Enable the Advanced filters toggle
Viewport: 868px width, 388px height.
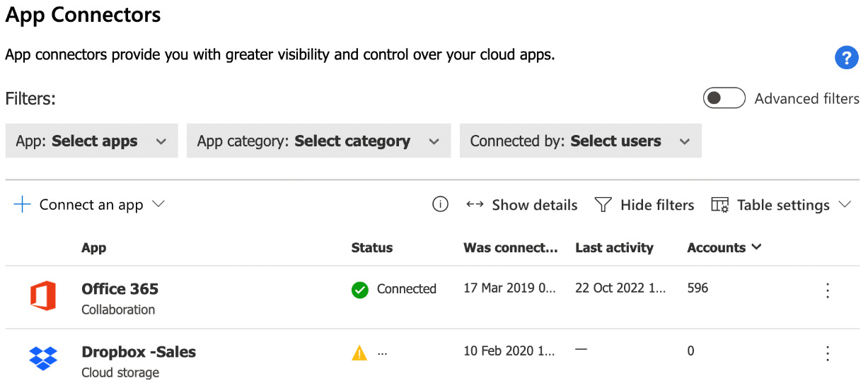coord(724,98)
